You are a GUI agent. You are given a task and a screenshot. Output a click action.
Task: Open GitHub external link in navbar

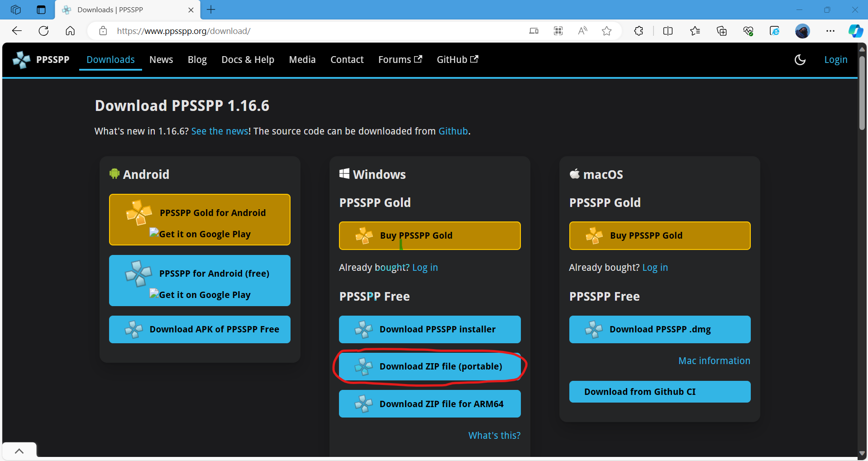click(457, 60)
